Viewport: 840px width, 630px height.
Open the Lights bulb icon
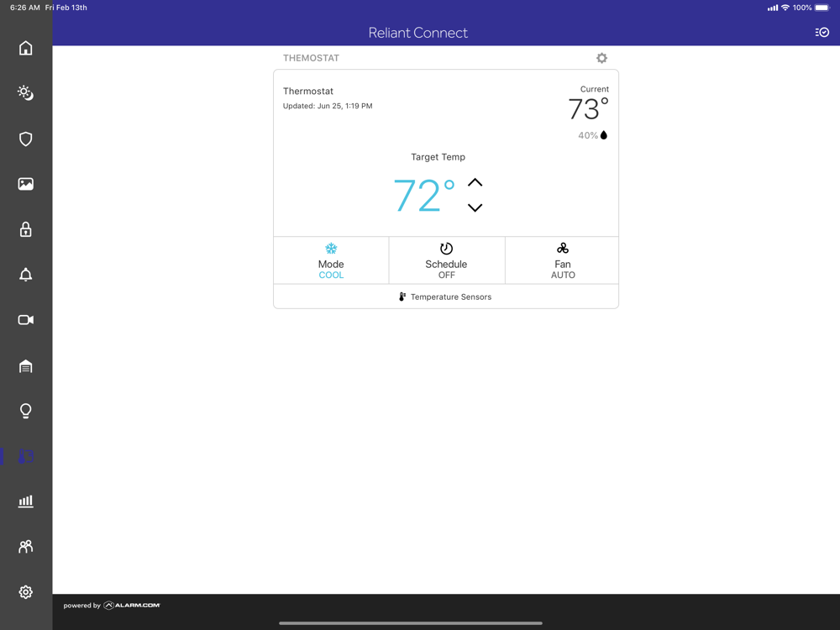click(26, 411)
